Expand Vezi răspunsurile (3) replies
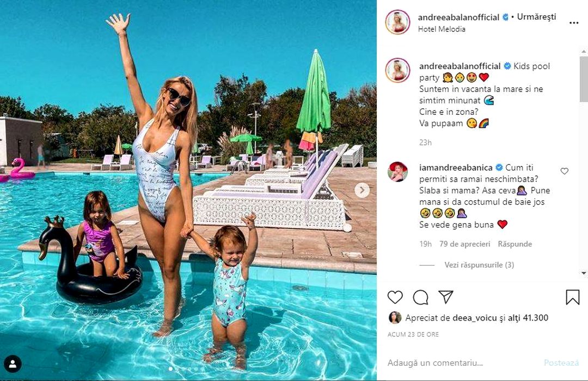Image resolution: width=588 pixels, height=381 pixels. click(x=479, y=265)
